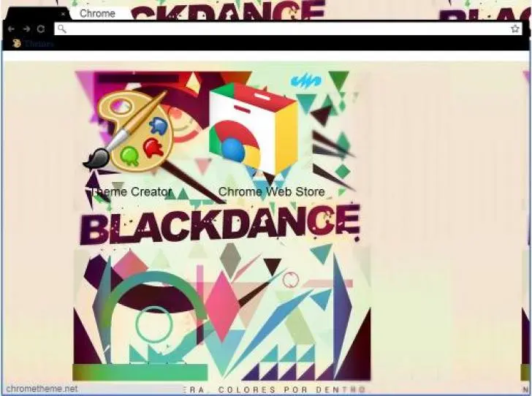Viewport: 532px width, 396px height.
Task: Click the chrometheme.net watermark text
Action: pos(42,389)
